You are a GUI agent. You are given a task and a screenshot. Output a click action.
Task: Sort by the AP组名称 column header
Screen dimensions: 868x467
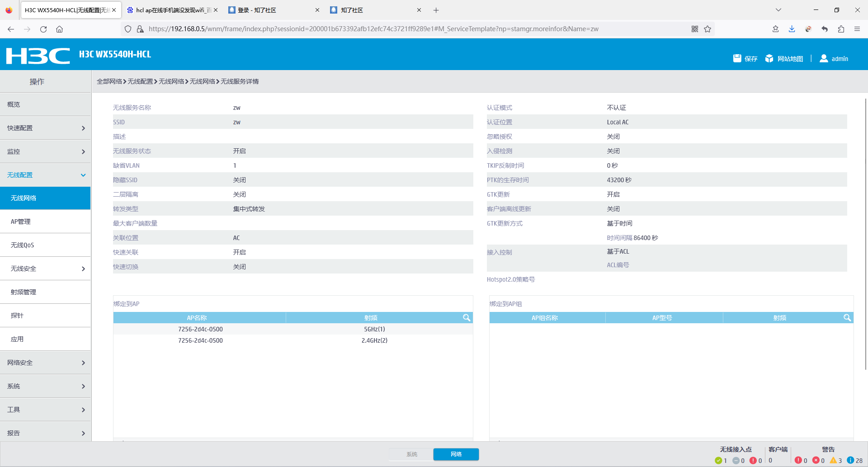[545, 318]
